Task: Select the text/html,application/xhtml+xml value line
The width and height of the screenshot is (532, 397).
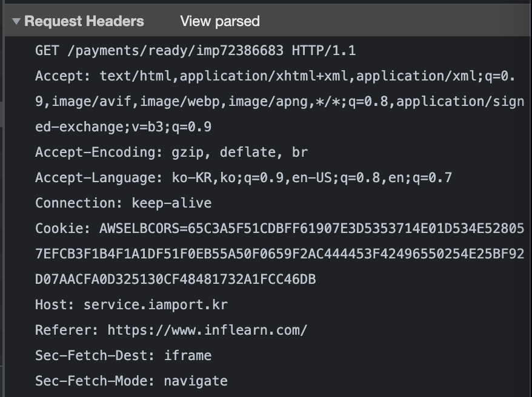Action: [x=307, y=76]
